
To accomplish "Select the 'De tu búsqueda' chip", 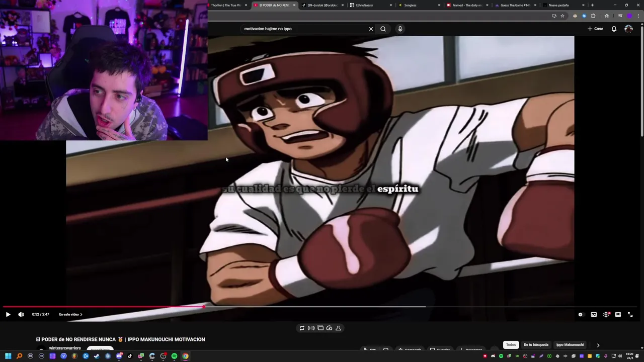I will tap(536, 344).
